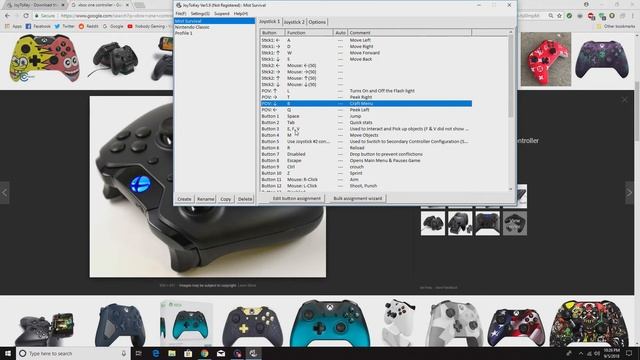This screenshot has width=640, height=360.
Task: Select the Button 12 Mouse L-Click row
Action: [x=366, y=186]
